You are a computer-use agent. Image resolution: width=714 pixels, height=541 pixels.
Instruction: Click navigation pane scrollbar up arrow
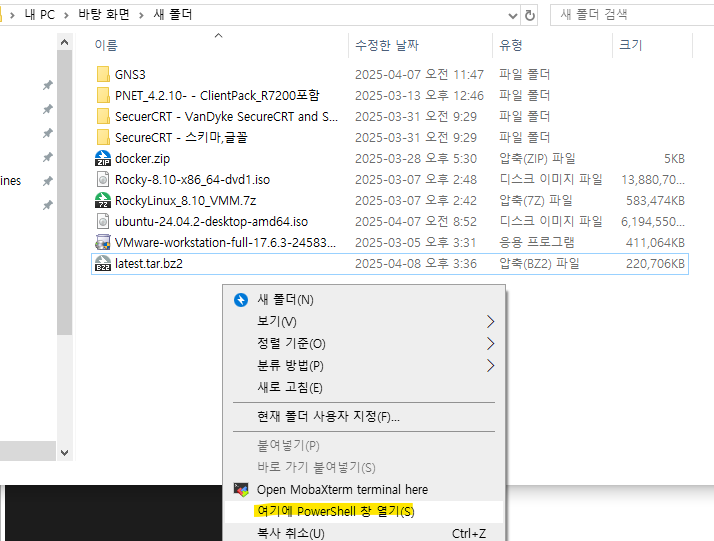tap(65, 42)
